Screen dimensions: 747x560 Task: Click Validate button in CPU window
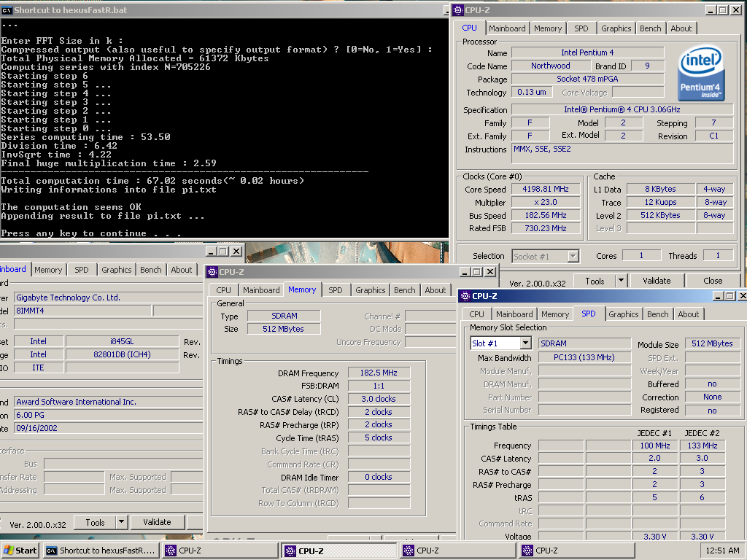[x=657, y=281]
